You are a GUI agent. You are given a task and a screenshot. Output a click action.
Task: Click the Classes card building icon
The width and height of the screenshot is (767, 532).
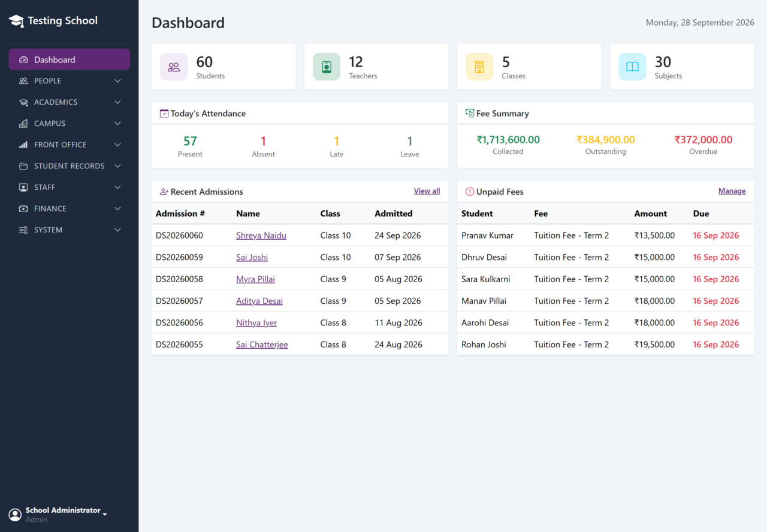[479, 67]
